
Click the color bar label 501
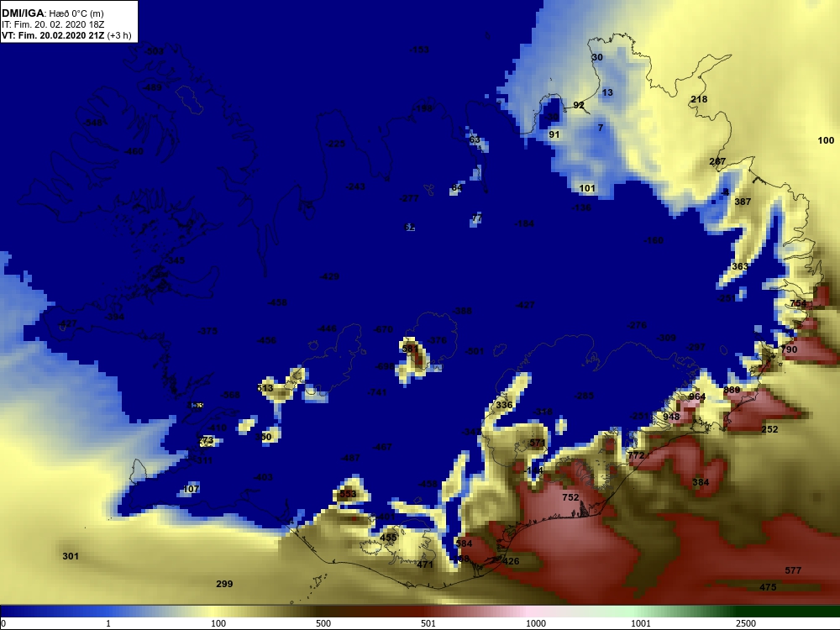(428, 623)
